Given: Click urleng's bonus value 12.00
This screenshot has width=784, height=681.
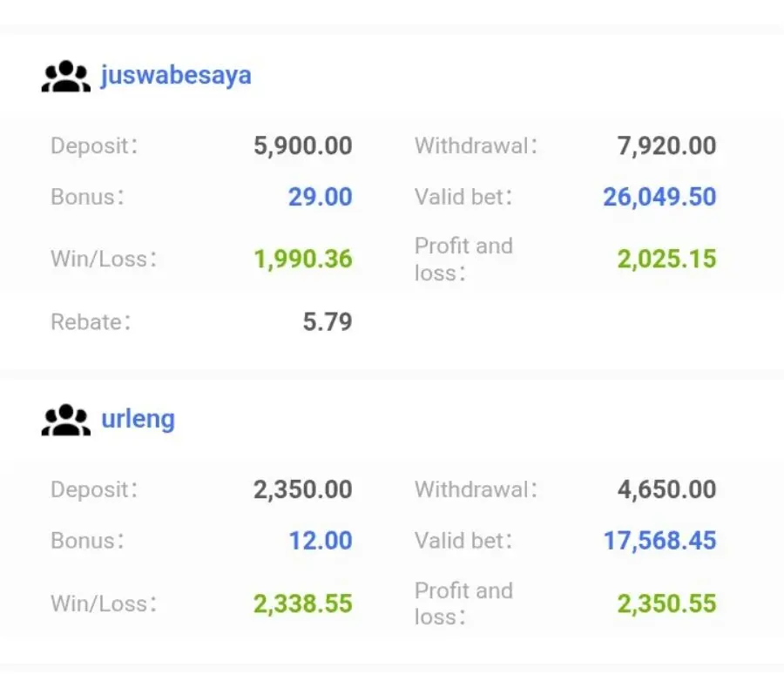Looking at the screenshot, I should (x=321, y=541).
